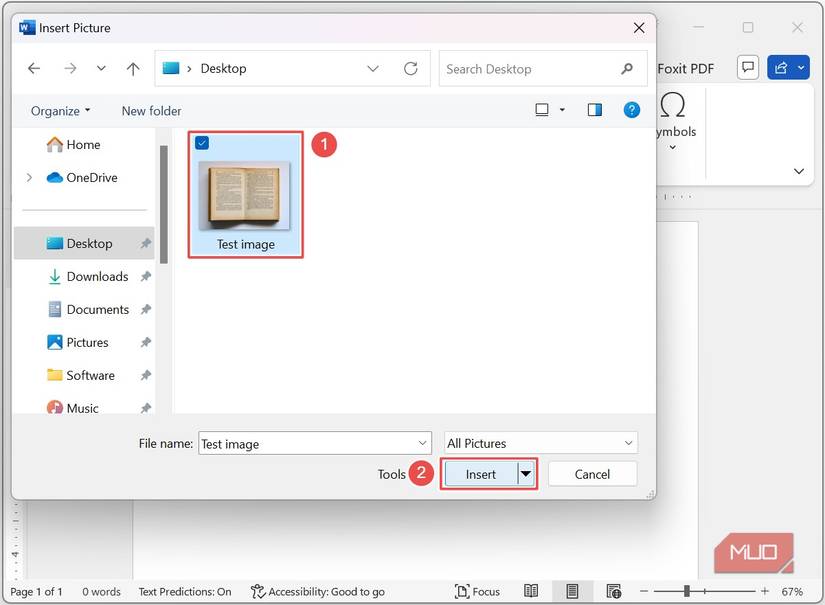Refresh the Desktop folder view
The image size is (825, 605).
(x=411, y=68)
